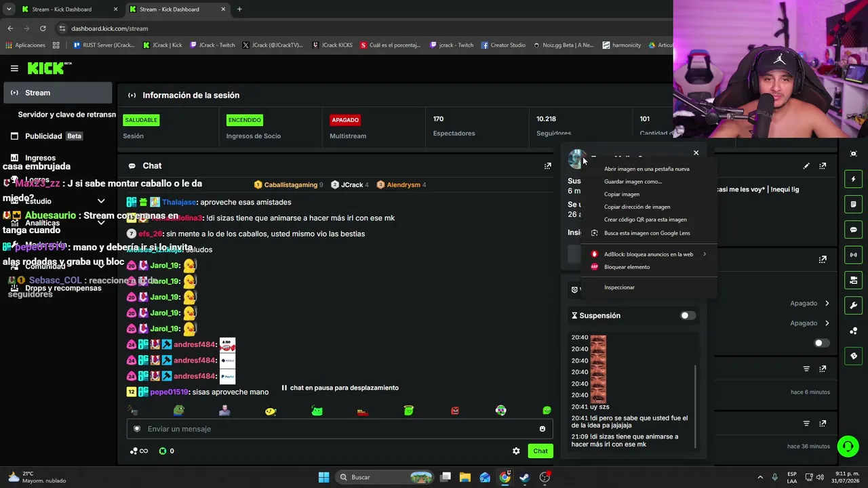
Task: Open Servidor y clave de retransmisión
Action: [66, 115]
